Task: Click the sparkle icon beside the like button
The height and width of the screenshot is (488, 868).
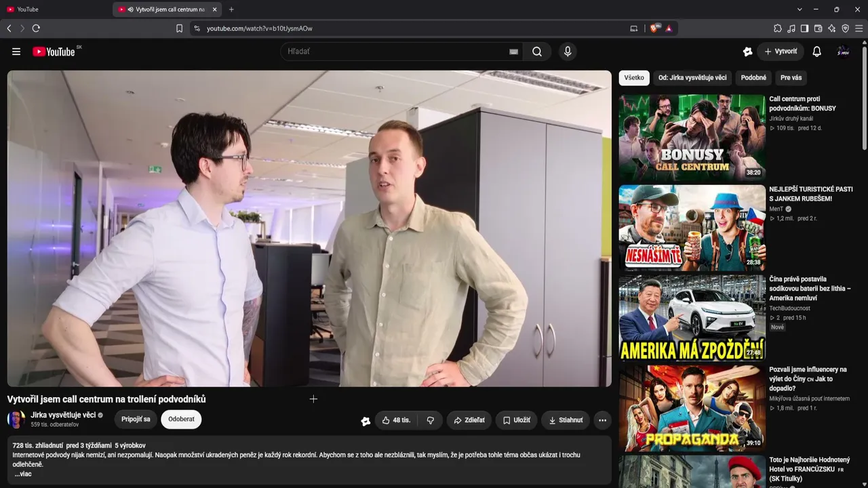Action: (x=366, y=420)
